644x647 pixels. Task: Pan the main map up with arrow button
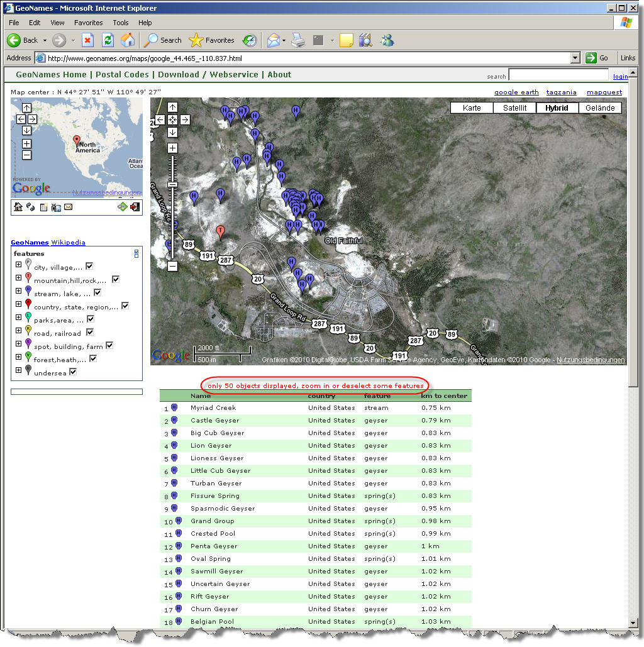coord(172,107)
